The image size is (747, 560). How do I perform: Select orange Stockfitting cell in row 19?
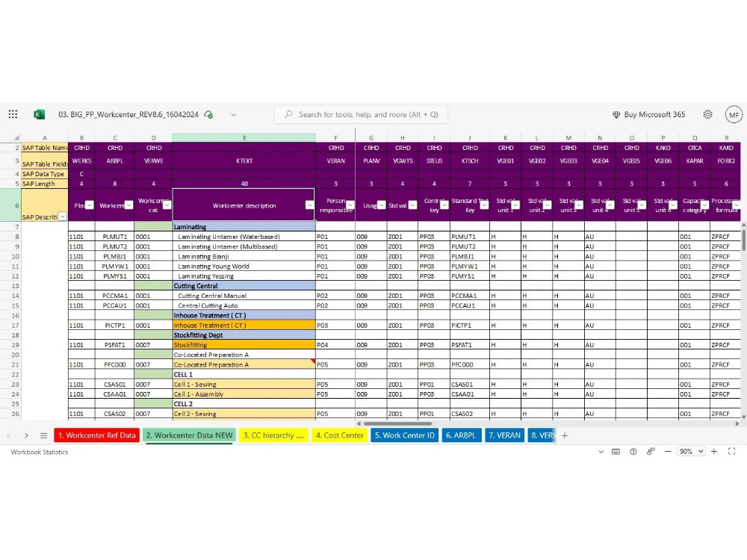pyautogui.click(x=244, y=345)
